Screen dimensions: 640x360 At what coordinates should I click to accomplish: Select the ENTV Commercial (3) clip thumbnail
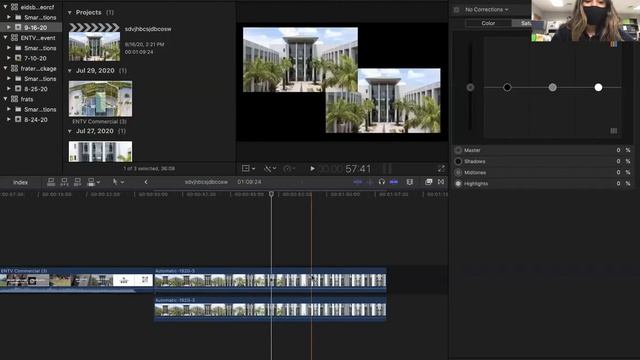coord(100,99)
